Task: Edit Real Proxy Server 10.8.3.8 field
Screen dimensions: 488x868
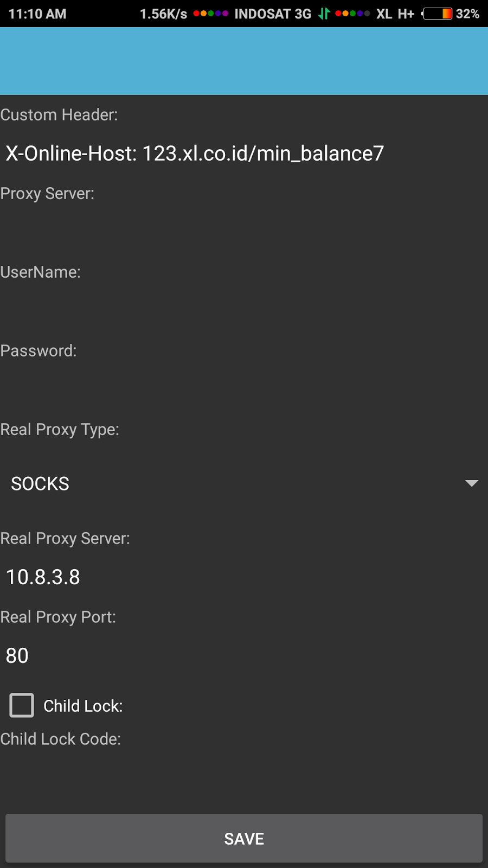Action: click(244, 577)
